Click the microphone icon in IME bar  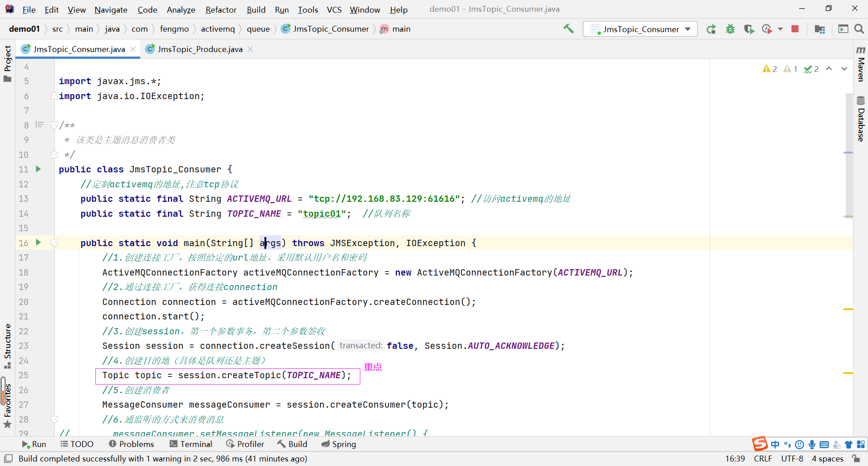tap(812, 444)
